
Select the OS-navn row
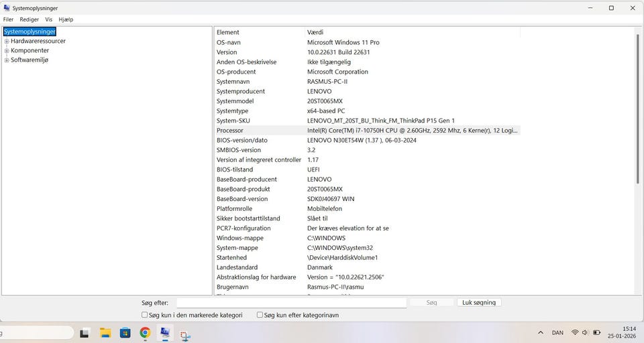coord(367,42)
